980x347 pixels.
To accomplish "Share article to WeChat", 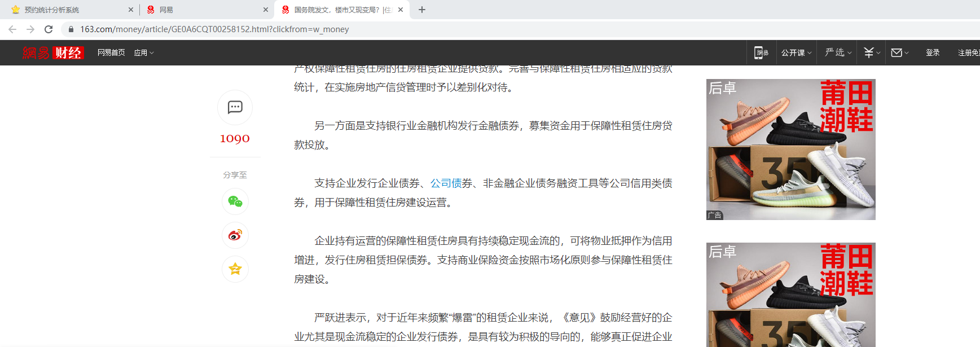I will (x=235, y=201).
